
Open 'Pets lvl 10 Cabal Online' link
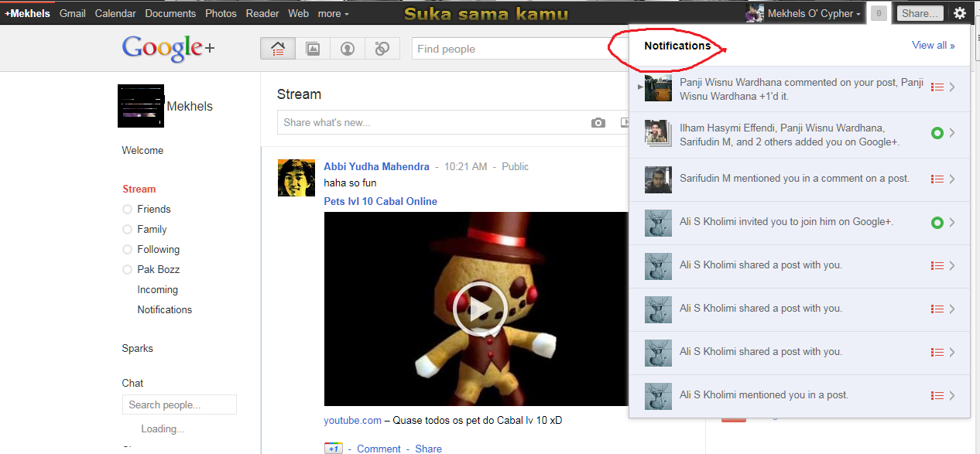380,201
